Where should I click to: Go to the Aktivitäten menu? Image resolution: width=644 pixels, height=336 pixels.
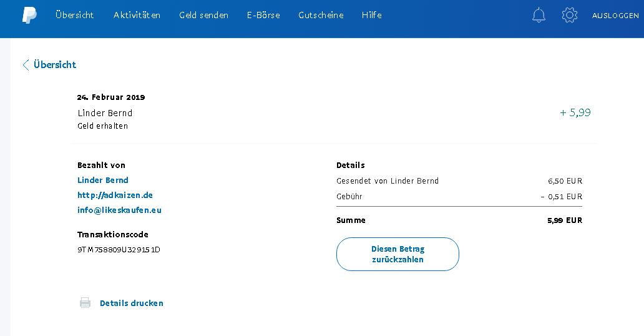(137, 15)
